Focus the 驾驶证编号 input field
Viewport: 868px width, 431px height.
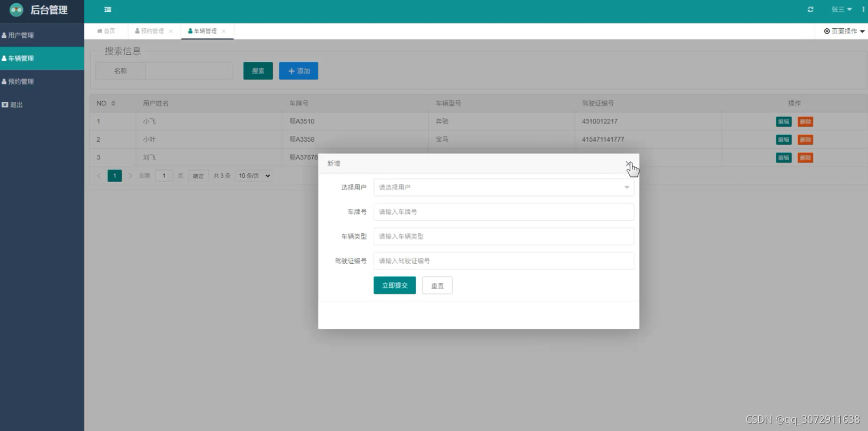click(504, 261)
